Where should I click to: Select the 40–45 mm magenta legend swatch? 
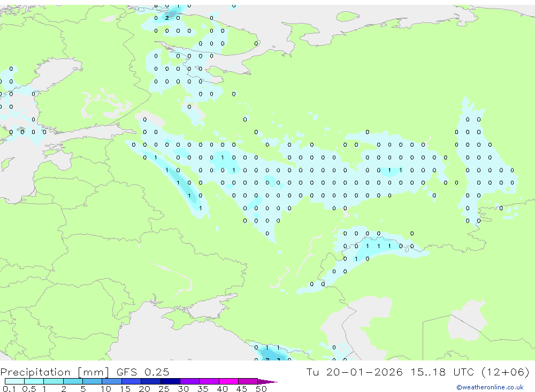(228, 381)
